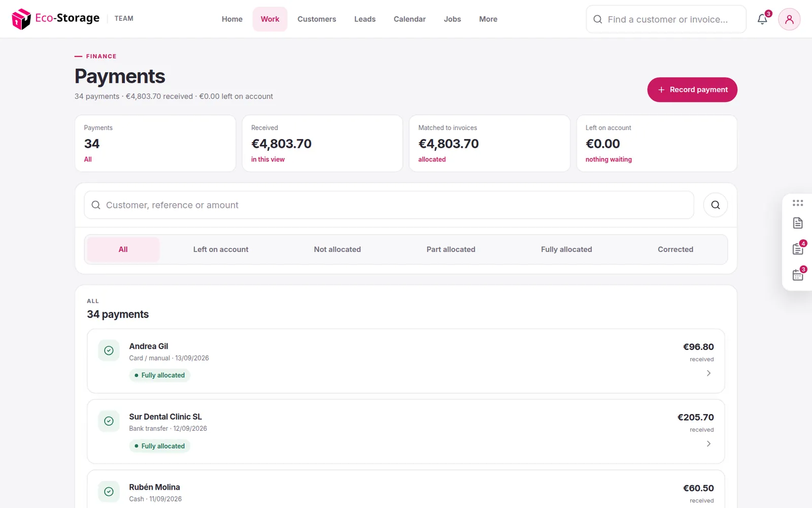Click the Received €4,803.70 card
This screenshot has height=508, width=812.
click(322, 143)
